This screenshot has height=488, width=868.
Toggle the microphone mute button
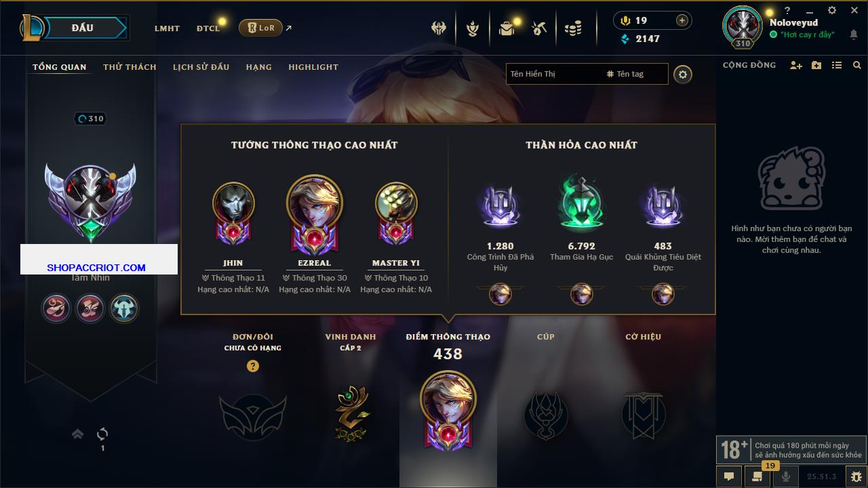click(x=786, y=476)
